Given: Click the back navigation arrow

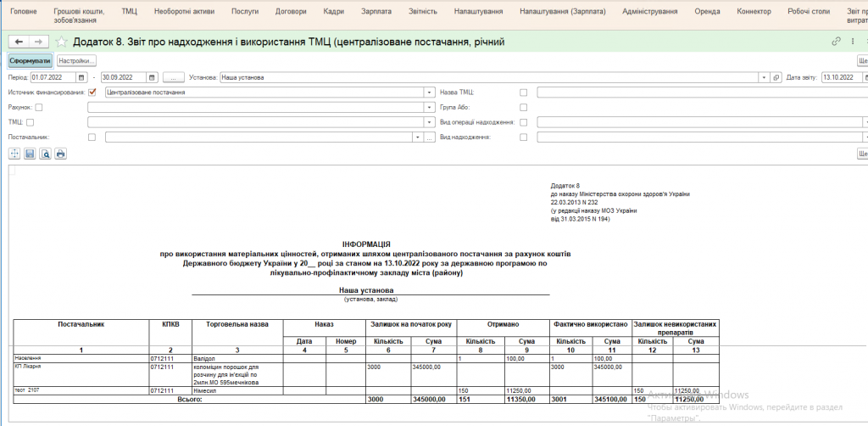Looking at the screenshot, I should (19, 42).
